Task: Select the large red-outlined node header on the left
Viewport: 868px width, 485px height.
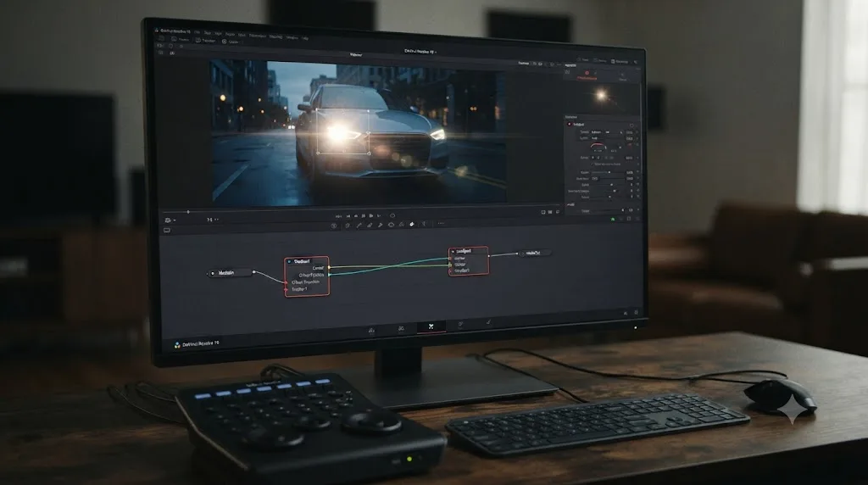Action: (x=307, y=261)
